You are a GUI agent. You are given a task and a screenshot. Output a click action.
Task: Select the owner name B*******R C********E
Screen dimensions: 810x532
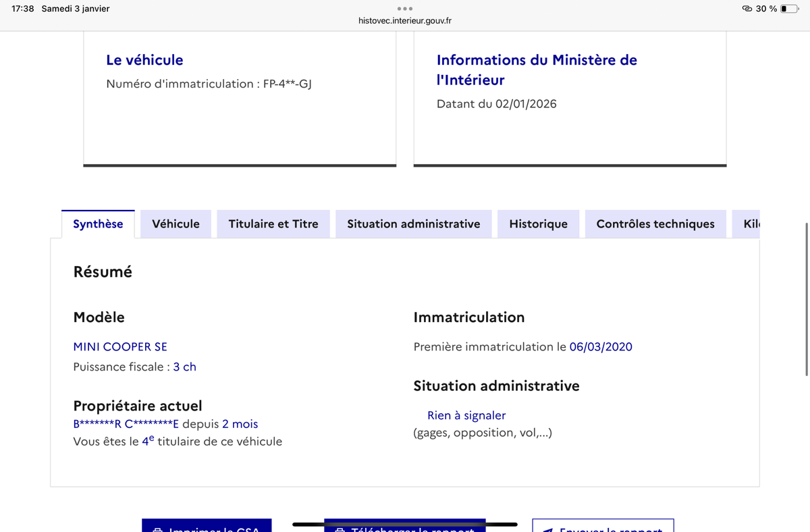(x=126, y=424)
